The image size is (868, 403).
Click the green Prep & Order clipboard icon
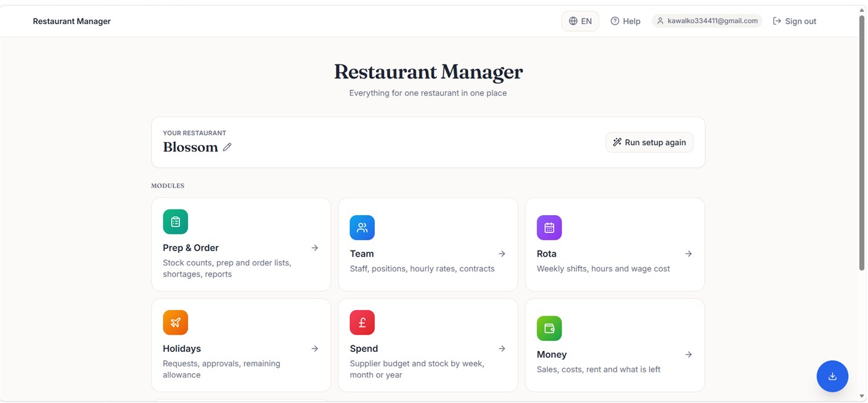(176, 221)
